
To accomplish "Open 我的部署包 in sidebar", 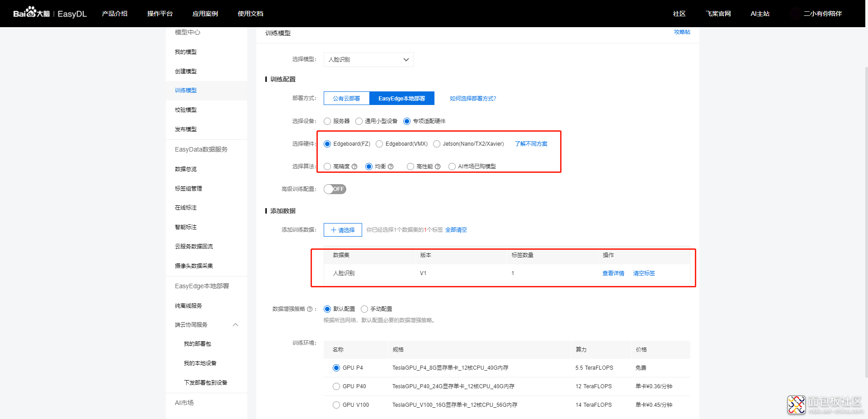I will [198, 344].
